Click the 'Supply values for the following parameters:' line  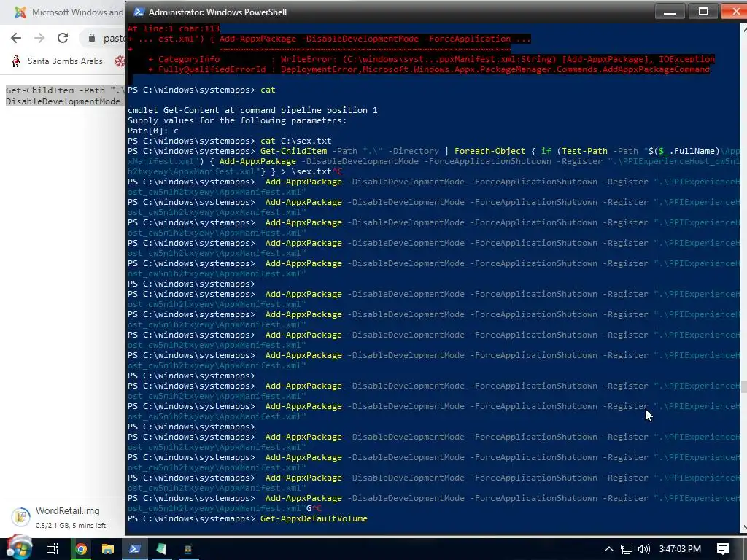pos(237,120)
